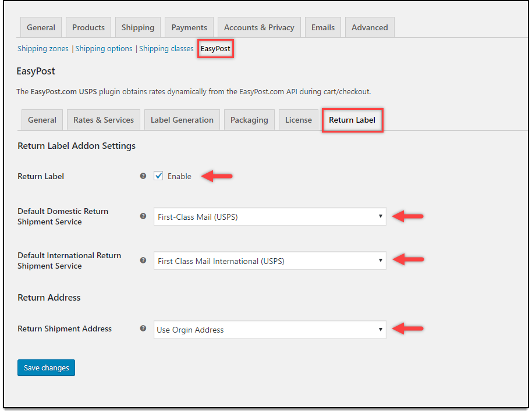The image size is (532, 414).
Task: Select the Return Label tab
Action: click(x=352, y=120)
